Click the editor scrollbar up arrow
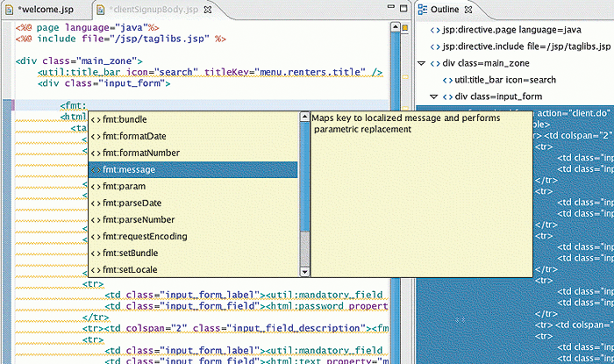 (395, 27)
